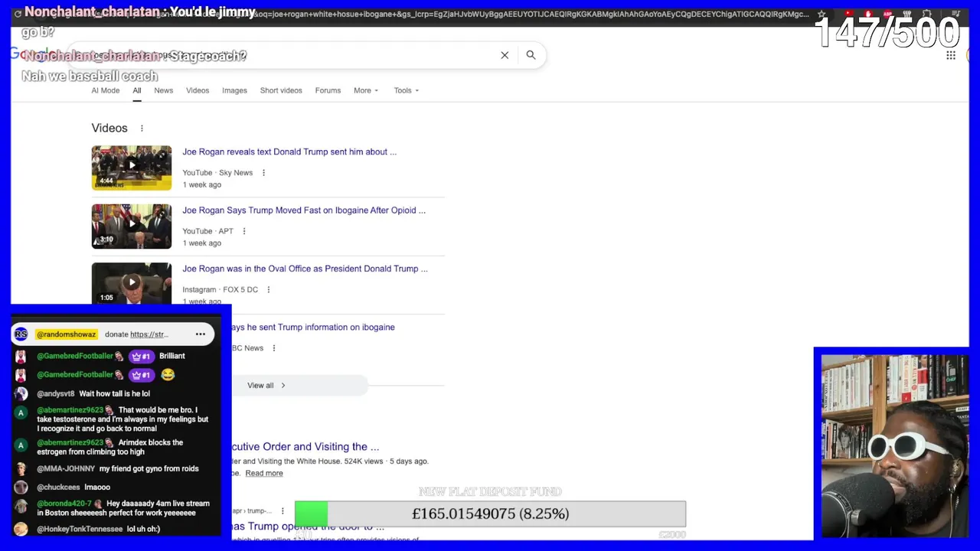Open the Forums tab
This screenshot has width=980, height=551.
[328, 90]
